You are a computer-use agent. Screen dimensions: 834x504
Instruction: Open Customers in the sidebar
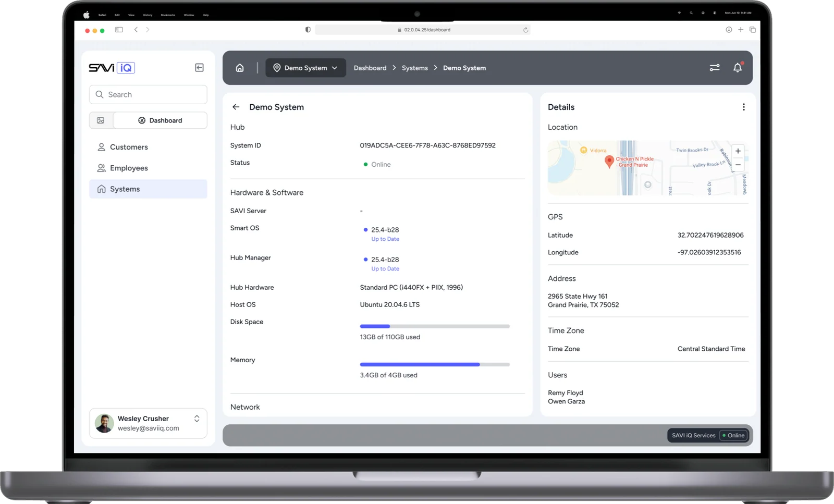tap(148, 147)
